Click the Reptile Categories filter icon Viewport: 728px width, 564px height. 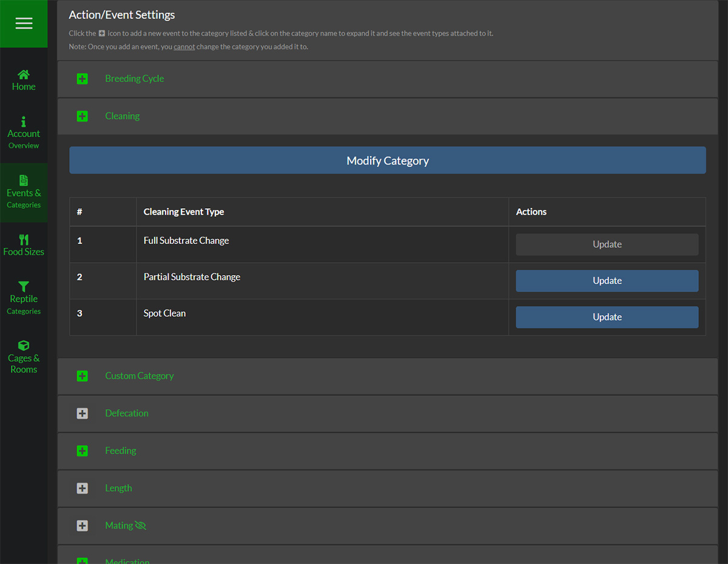[24, 286]
